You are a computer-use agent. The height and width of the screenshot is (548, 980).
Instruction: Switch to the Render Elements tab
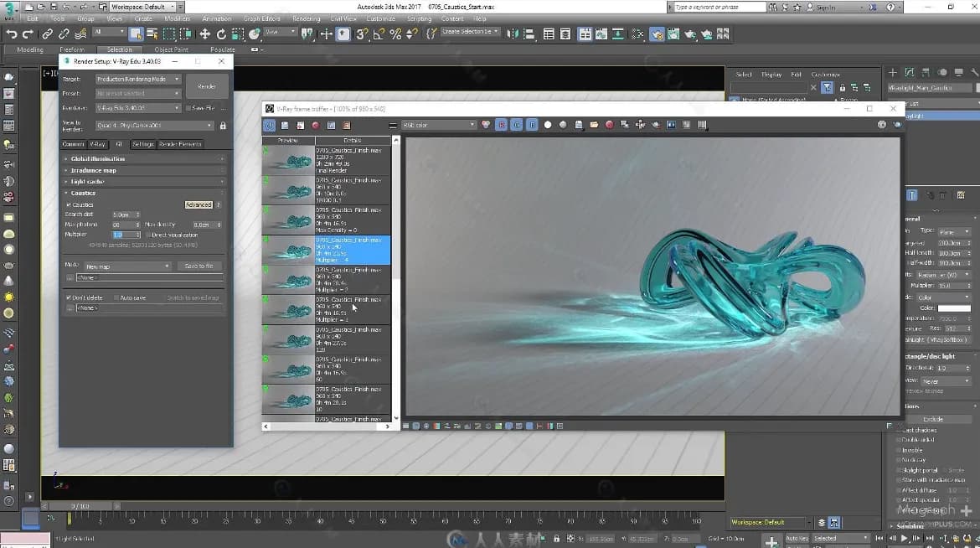pos(181,144)
